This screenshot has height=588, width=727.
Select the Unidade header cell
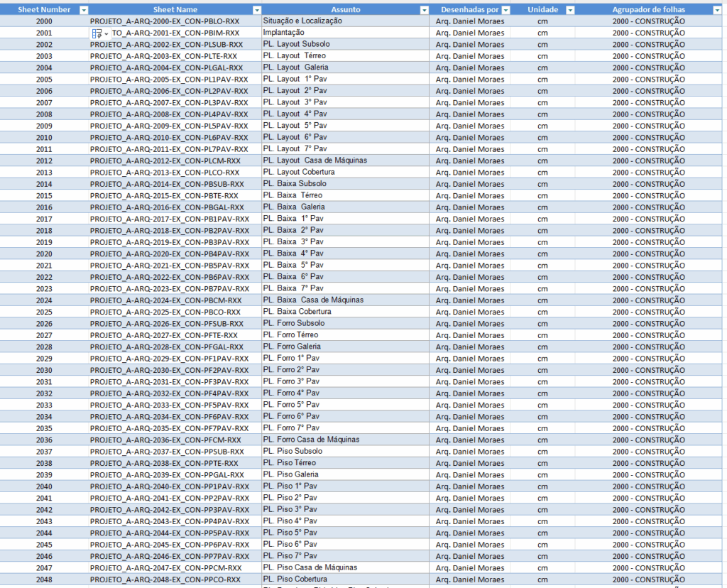543,10
